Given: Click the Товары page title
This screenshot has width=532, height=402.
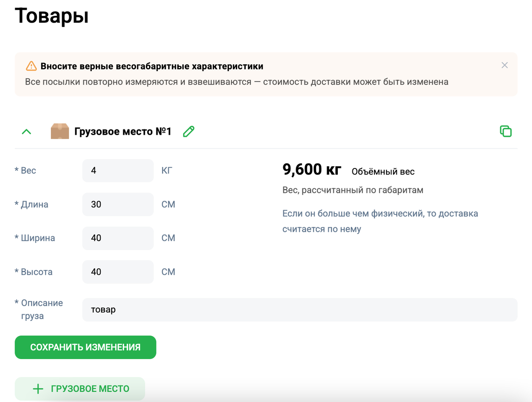Looking at the screenshot, I should point(52,16).
